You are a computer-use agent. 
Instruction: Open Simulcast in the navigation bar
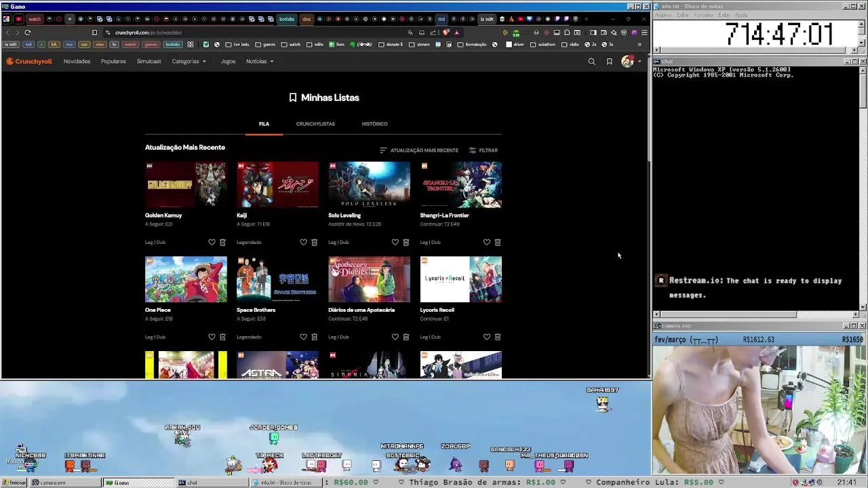[149, 62]
